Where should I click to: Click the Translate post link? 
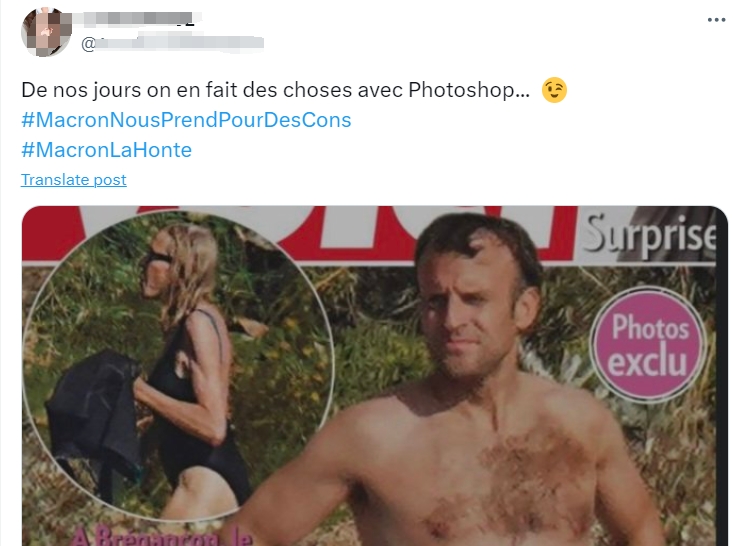pos(74,180)
